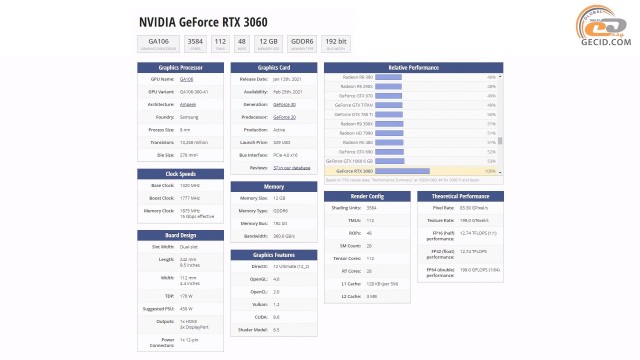This screenshot has height=360, width=640.
Task: Click the GeForce GTX 970 performance bar
Action: tap(389, 96)
